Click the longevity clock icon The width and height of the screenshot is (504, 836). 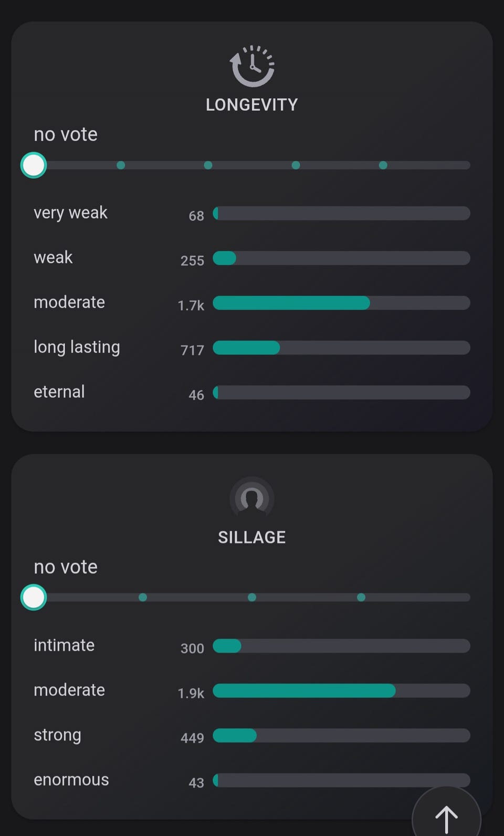[x=252, y=66]
